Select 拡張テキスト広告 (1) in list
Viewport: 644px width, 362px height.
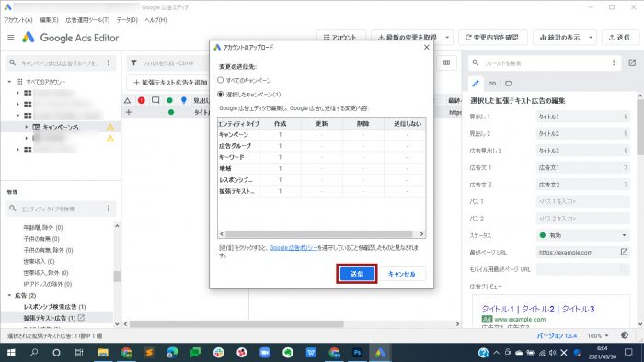click(50, 318)
